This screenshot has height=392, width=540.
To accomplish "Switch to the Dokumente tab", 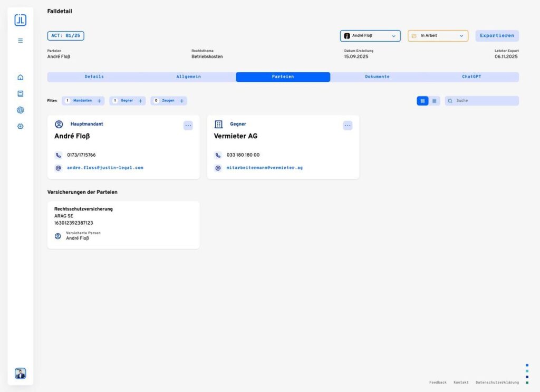I will click(377, 77).
